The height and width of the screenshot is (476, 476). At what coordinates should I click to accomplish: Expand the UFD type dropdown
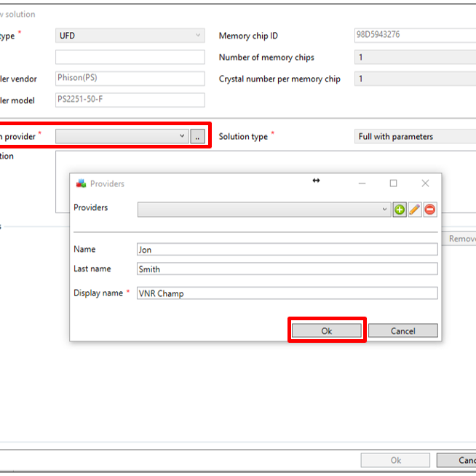198,36
